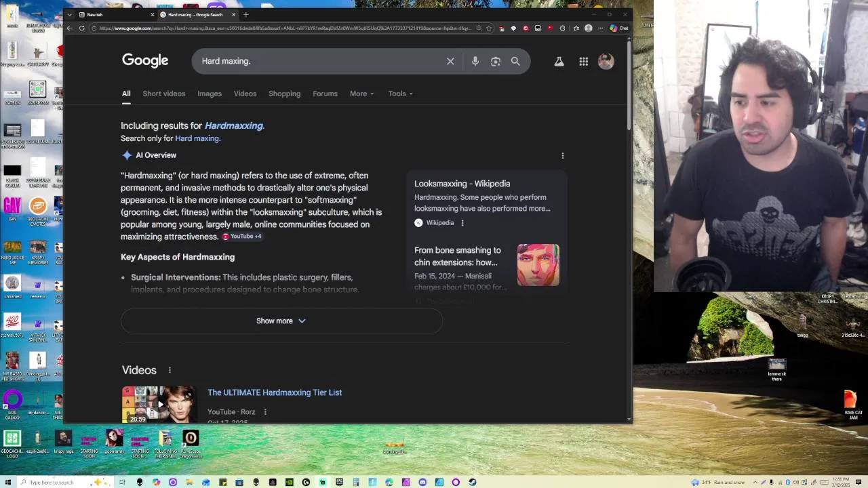This screenshot has width=868, height=488.
Task: Open the Windows Start menu
Action: point(7,482)
